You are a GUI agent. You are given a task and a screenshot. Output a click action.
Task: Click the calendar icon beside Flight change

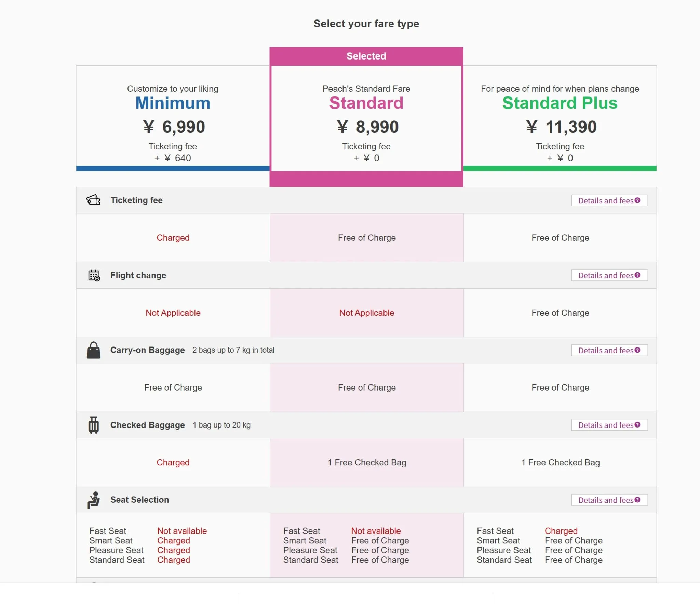coord(94,275)
